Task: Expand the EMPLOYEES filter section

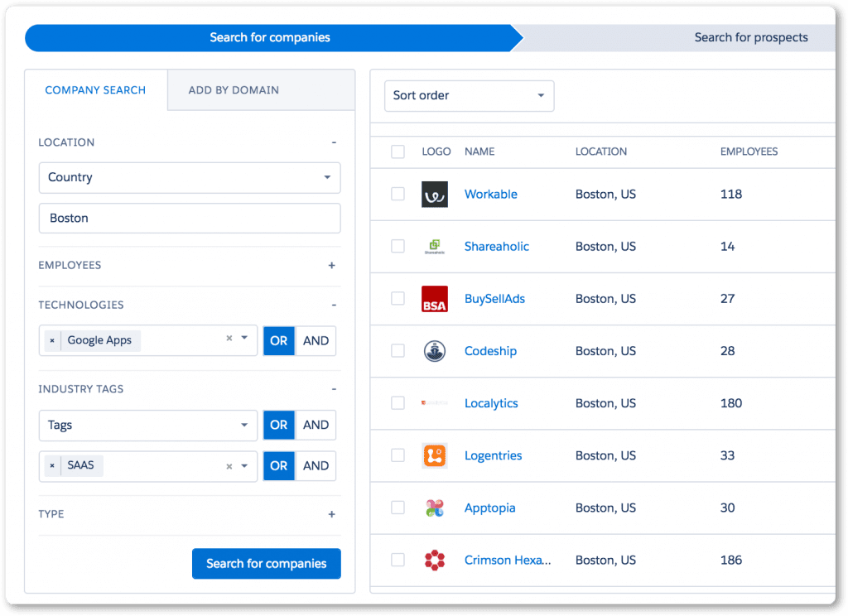Action: click(331, 265)
